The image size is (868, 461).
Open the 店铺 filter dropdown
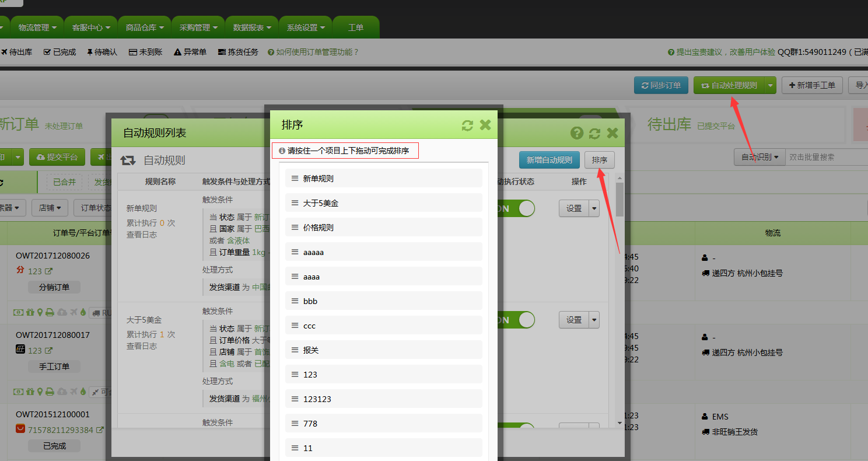tap(50, 208)
